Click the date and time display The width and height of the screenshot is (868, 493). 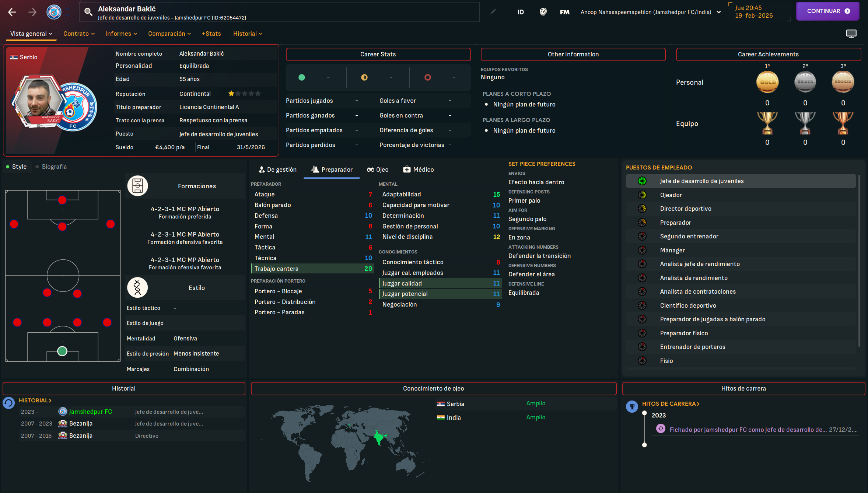tap(754, 12)
